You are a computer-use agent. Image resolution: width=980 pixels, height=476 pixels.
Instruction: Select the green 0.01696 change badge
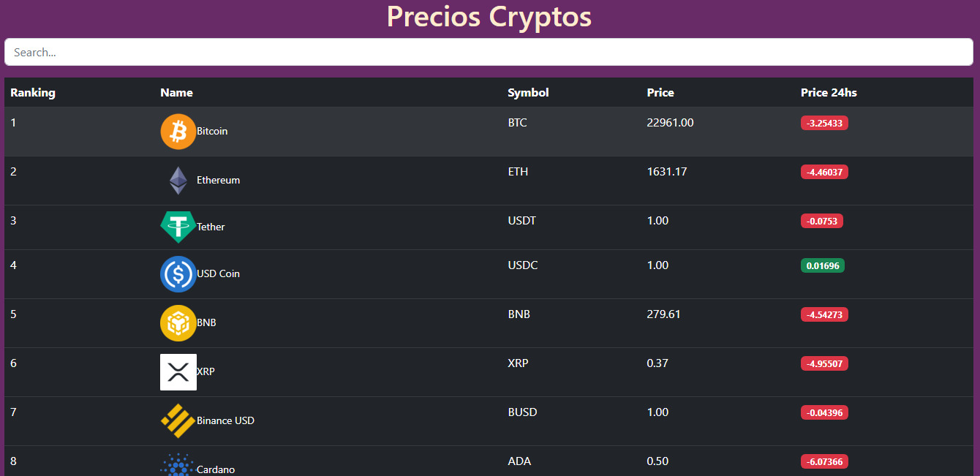pyautogui.click(x=823, y=265)
